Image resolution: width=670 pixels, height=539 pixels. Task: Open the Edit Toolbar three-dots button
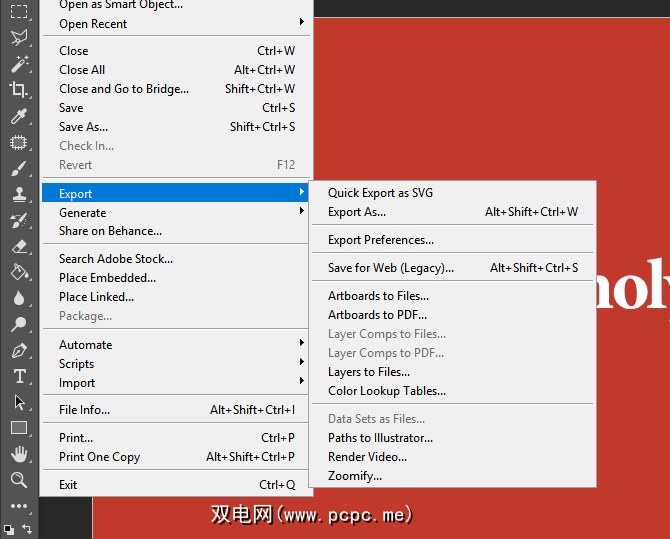coord(19,506)
